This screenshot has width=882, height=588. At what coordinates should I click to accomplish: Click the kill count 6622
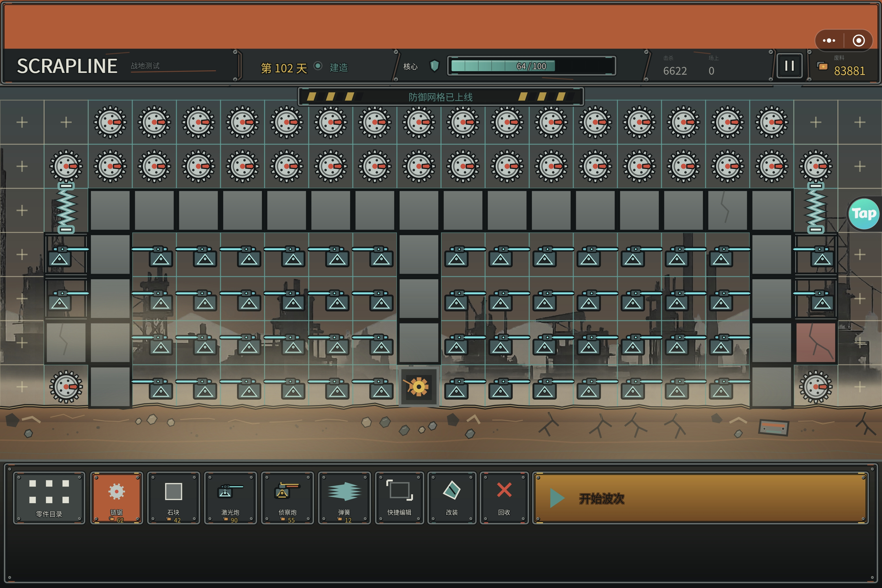675,71
